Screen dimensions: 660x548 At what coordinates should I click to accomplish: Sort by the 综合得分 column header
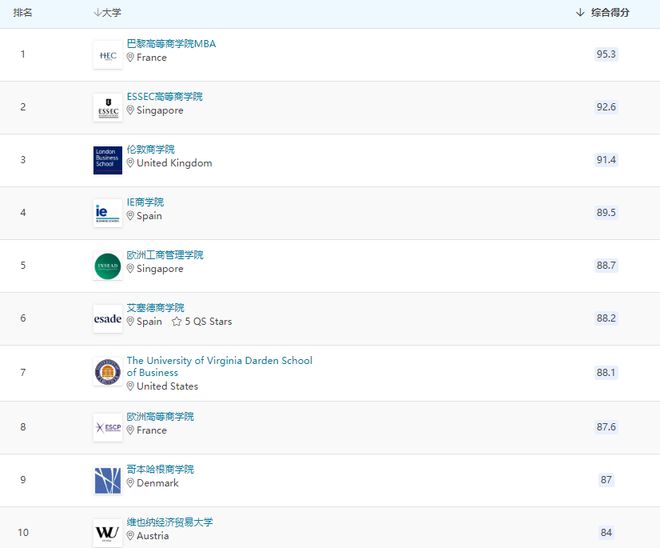(602, 13)
